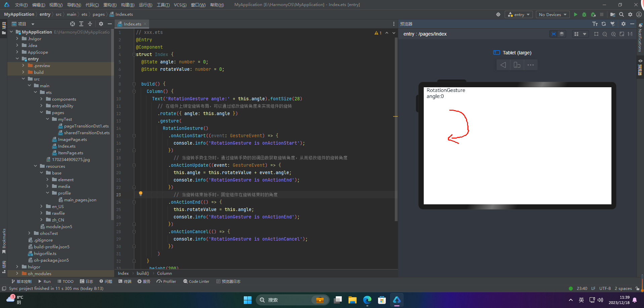
Task: Click the stop run square icon
Action: click(x=602, y=14)
